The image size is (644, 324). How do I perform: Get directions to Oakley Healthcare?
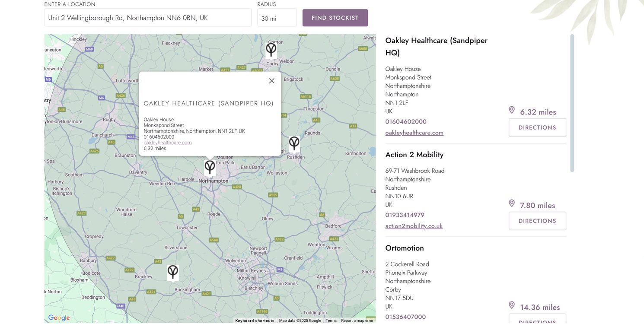pos(537,127)
